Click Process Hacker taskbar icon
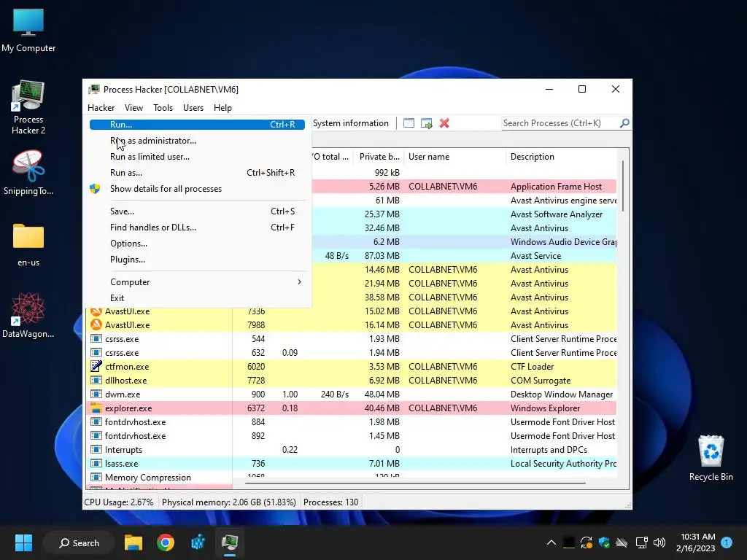747x560 pixels. pos(230,542)
